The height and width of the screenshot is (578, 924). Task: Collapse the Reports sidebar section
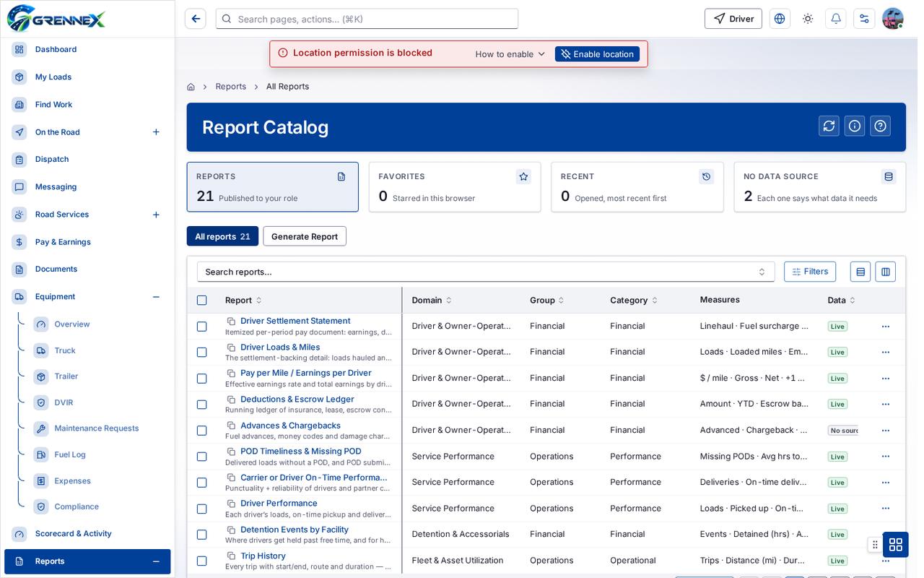coord(156,561)
